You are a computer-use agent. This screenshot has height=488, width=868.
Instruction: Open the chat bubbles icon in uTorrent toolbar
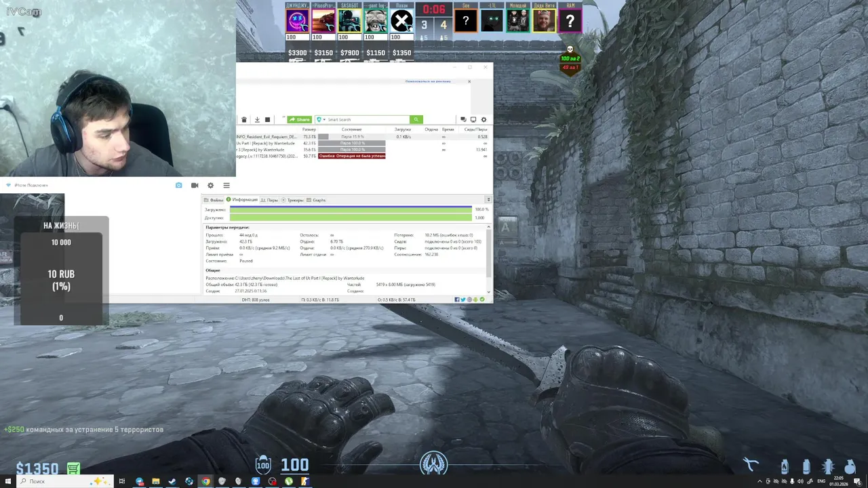pyautogui.click(x=463, y=120)
